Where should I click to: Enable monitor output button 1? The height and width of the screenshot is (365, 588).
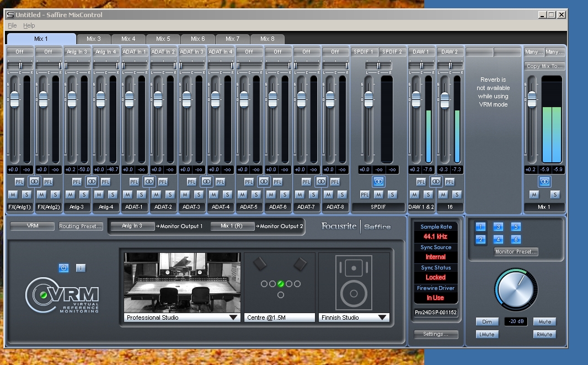coord(480,227)
